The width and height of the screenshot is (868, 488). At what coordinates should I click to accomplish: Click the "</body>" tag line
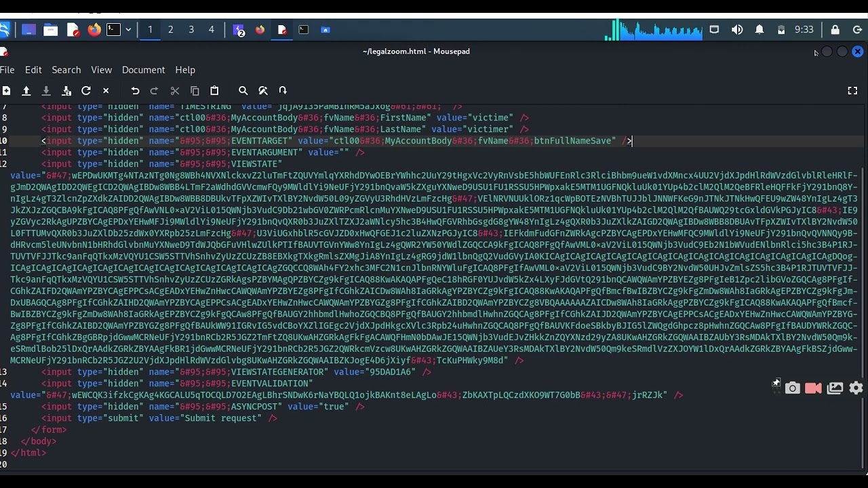pos(39,441)
